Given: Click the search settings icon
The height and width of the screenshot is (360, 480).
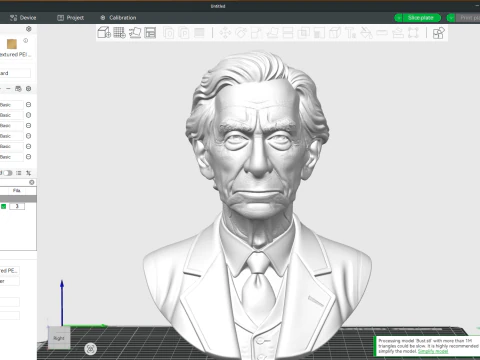Looking at the screenshot, I should click(x=32, y=182).
